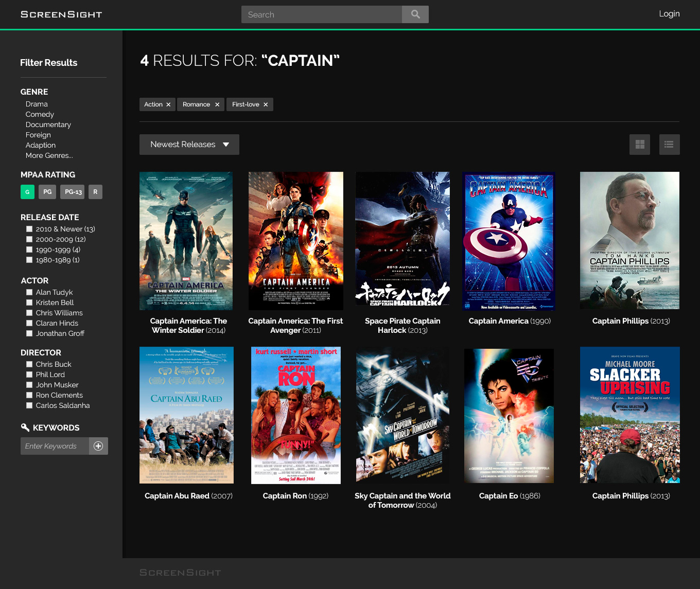Screen dimensions: 700x589
Task: Click the Enter Keywords field
Action: (55, 446)
